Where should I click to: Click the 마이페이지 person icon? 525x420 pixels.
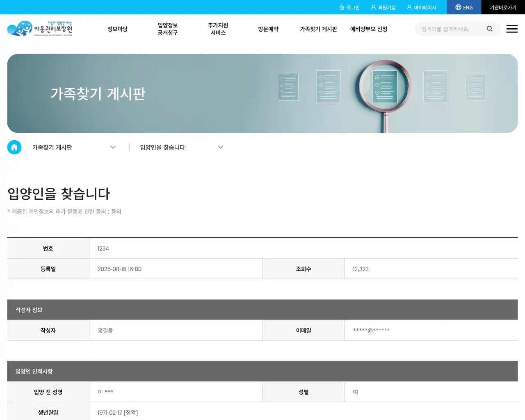pyautogui.click(x=409, y=7)
